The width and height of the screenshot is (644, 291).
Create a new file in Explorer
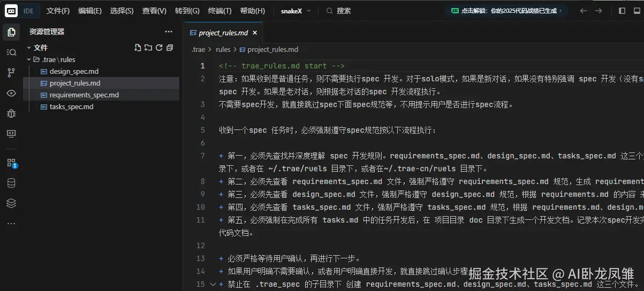[x=138, y=48]
